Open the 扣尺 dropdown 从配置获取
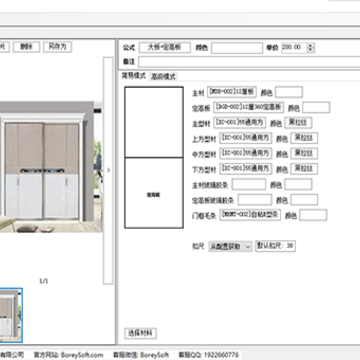 [230, 247]
